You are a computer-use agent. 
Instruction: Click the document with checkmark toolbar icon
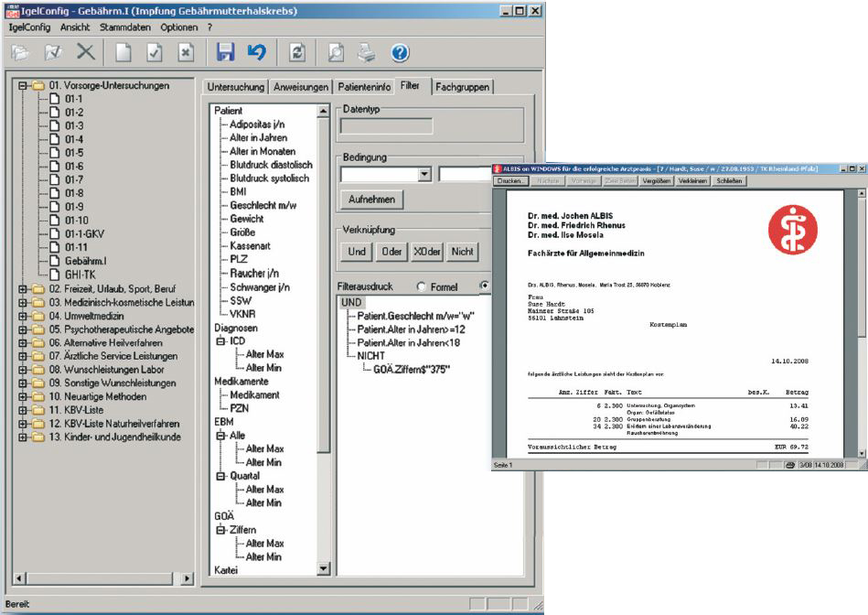(x=155, y=53)
